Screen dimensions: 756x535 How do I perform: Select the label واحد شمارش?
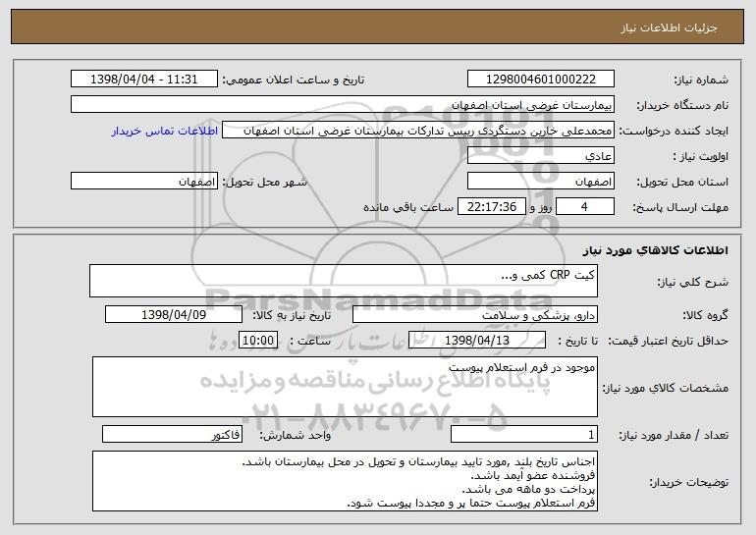coord(296,435)
